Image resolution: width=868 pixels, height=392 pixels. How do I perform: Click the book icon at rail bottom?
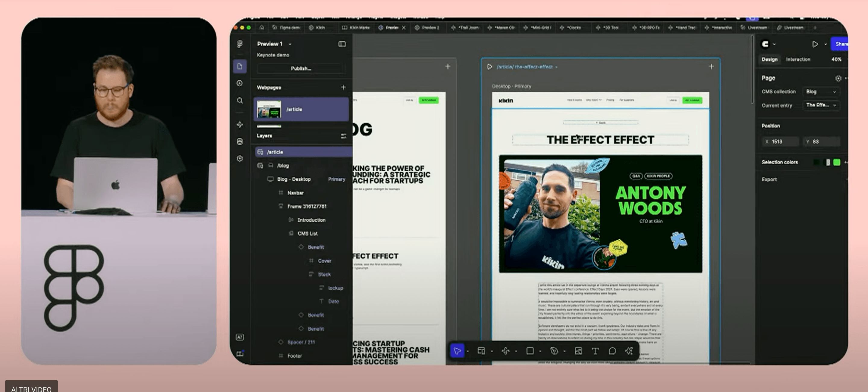240,354
